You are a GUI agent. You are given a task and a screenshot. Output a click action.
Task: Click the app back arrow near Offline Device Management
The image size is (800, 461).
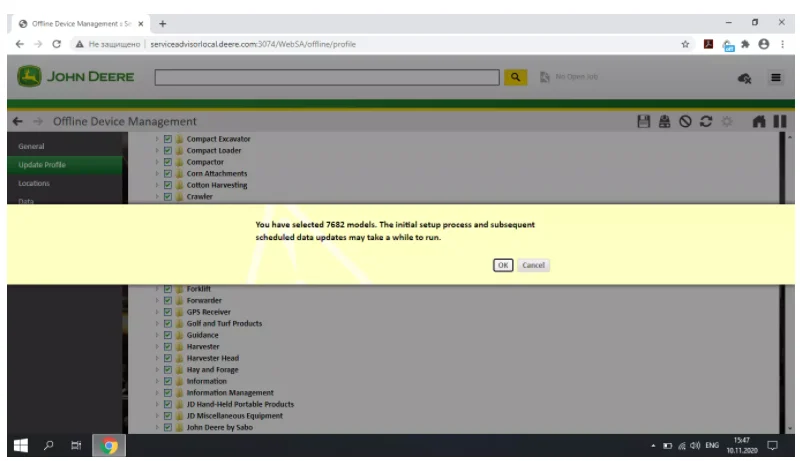(17, 121)
